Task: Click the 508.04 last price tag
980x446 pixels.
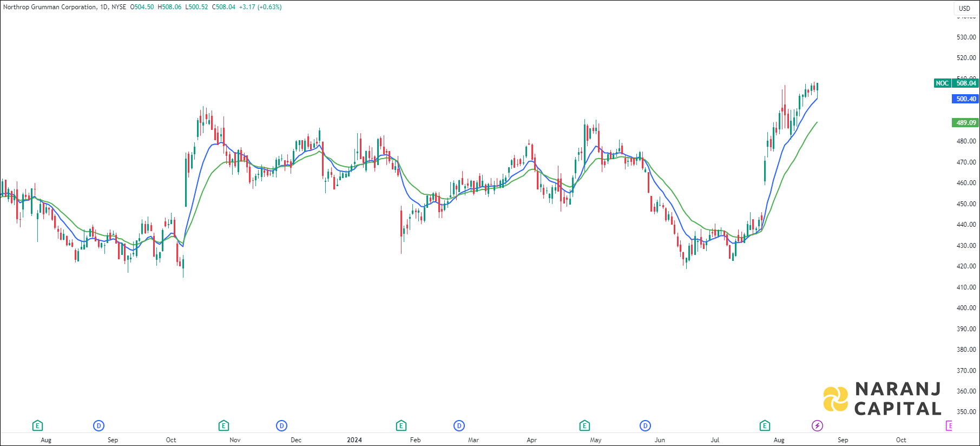Action: [966, 83]
